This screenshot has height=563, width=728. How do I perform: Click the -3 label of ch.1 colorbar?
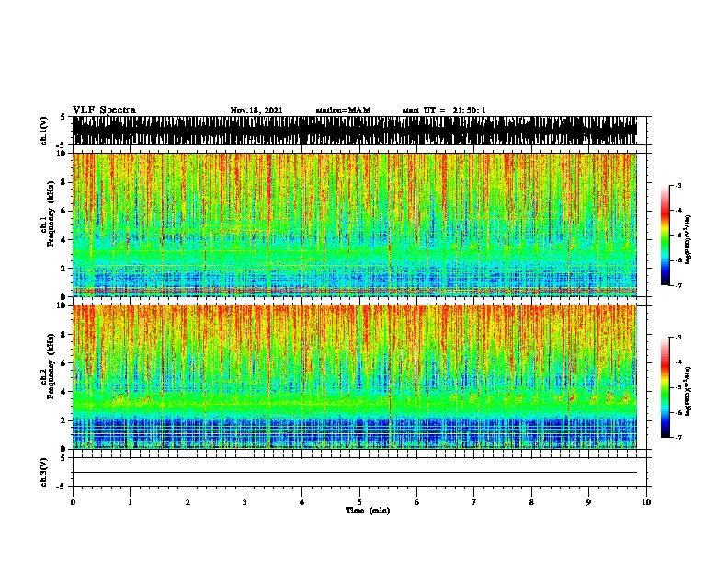678,186
